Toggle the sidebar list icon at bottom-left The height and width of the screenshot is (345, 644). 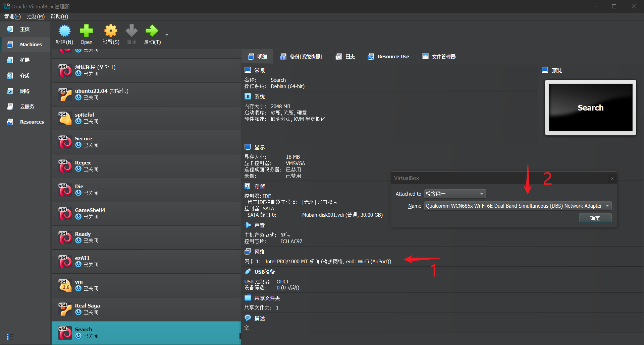click(10, 337)
